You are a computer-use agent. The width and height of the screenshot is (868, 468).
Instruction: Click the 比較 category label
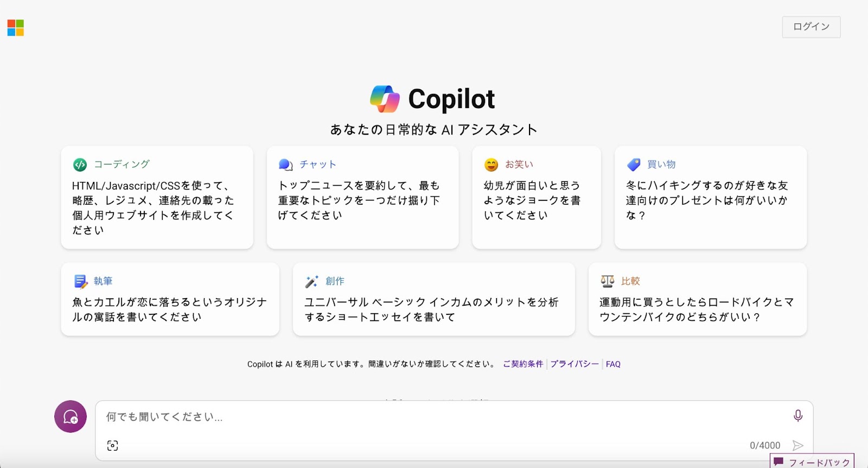click(630, 281)
